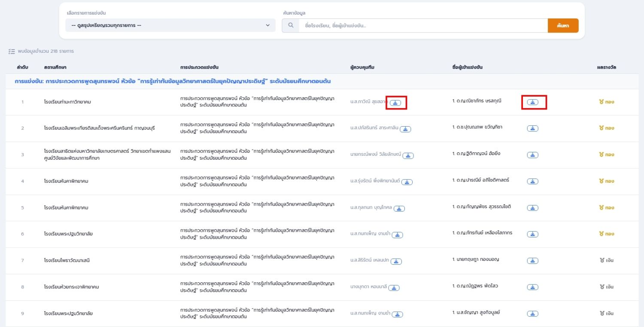Download certificate for row 4 contestant
This screenshot has height=327, width=644.
point(533,182)
